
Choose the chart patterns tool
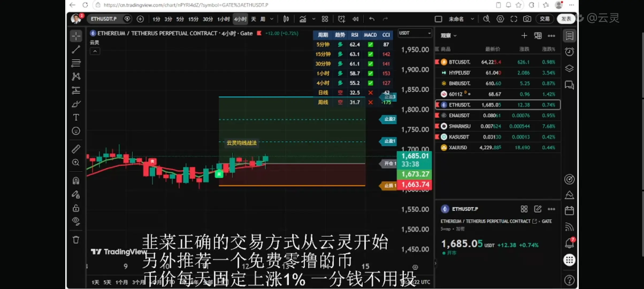pos(76,77)
